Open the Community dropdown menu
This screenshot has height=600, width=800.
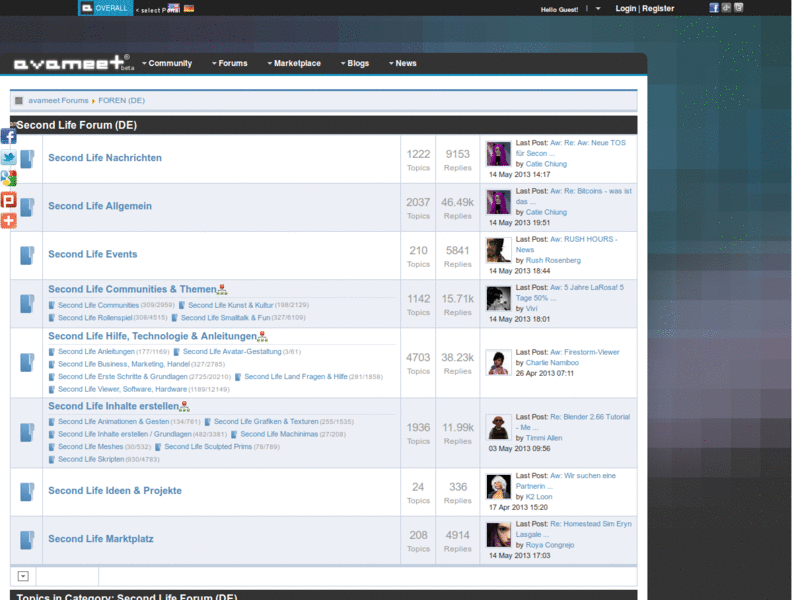point(167,63)
